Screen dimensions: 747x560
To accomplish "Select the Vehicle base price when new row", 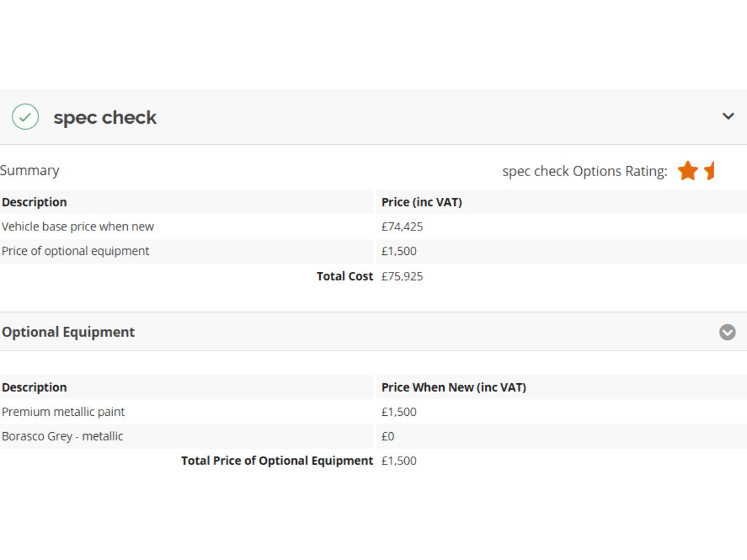I will point(78,226).
